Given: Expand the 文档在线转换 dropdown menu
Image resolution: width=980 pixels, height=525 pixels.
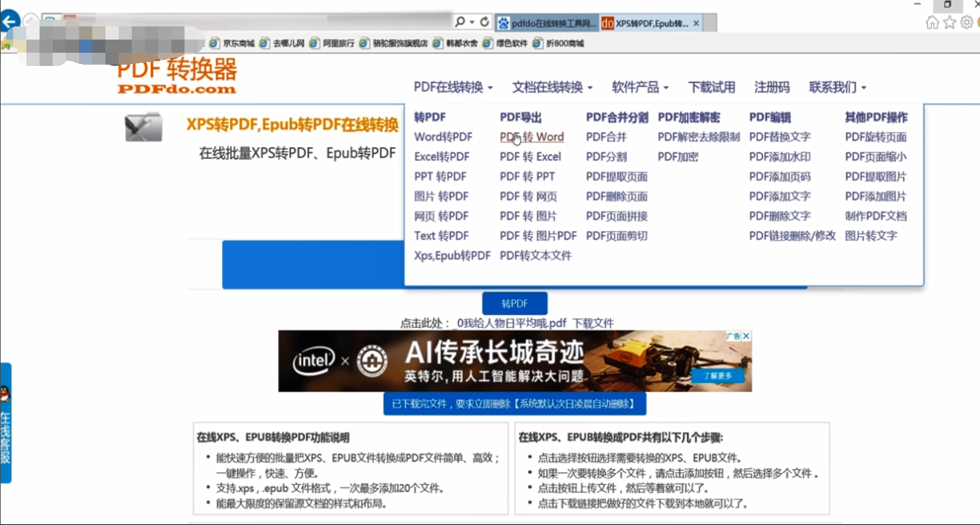Looking at the screenshot, I should pyautogui.click(x=552, y=87).
